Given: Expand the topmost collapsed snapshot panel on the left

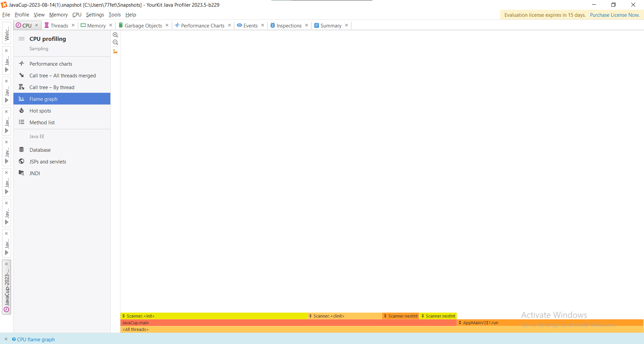Looking at the screenshot, I should pos(6,70).
